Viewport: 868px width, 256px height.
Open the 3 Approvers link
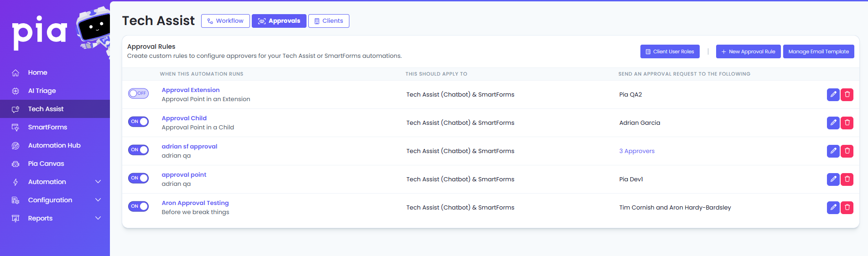click(x=637, y=151)
